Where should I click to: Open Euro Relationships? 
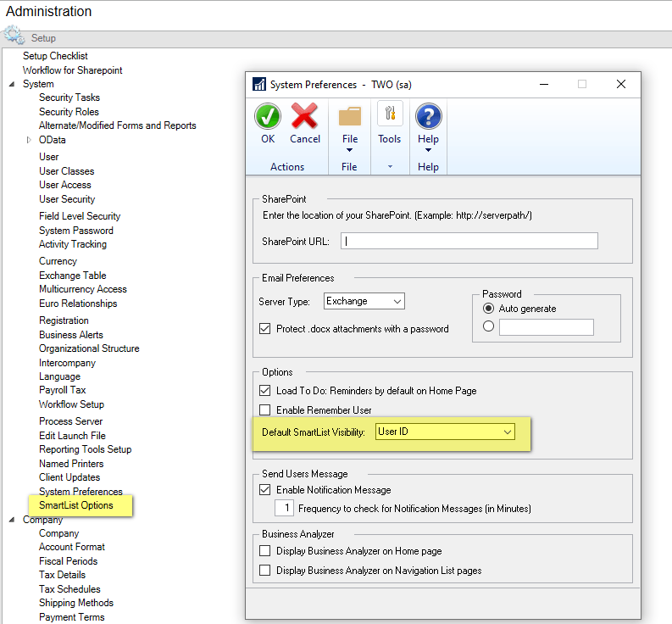coord(78,304)
